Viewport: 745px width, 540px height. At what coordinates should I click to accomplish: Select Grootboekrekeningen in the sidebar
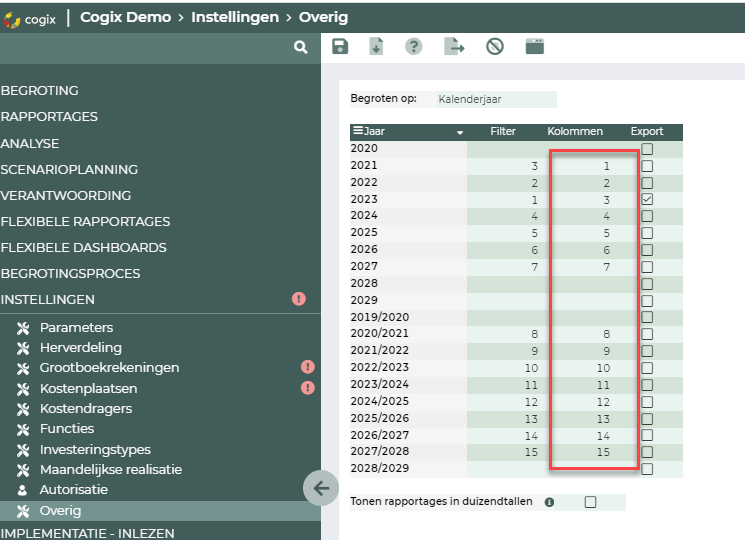[109, 368]
